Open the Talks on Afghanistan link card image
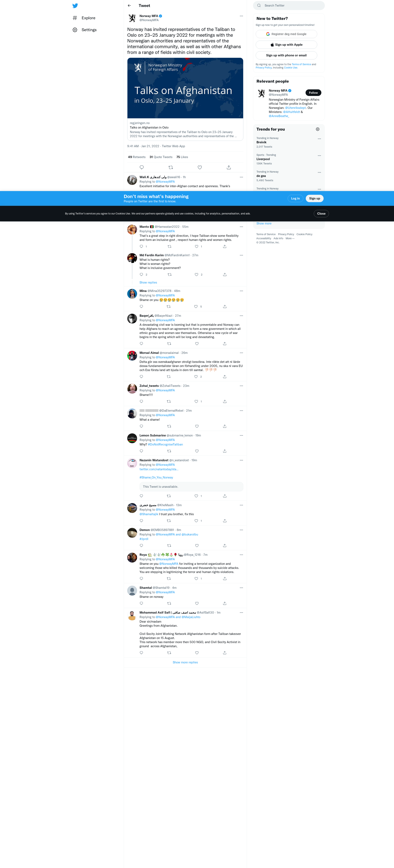This screenshot has height=868, width=394. [x=185, y=88]
